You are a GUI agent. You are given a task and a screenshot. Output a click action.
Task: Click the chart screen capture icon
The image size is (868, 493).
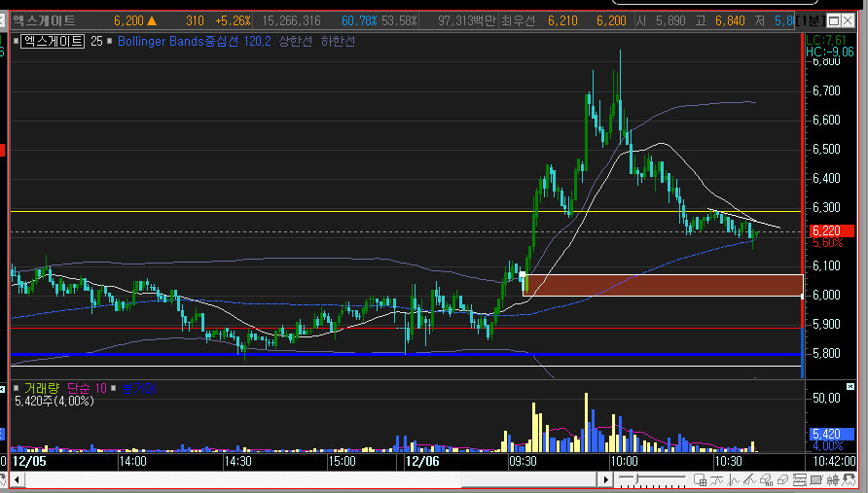click(816, 479)
